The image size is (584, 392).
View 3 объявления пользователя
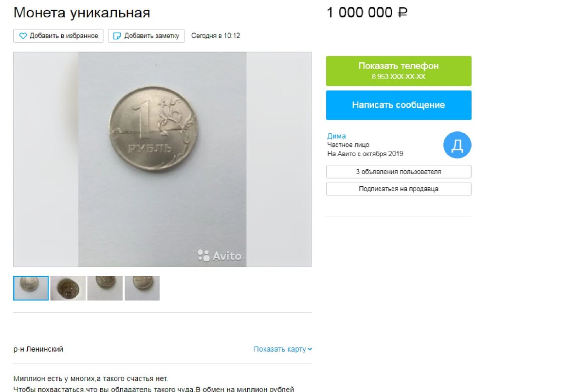click(399, 172)
